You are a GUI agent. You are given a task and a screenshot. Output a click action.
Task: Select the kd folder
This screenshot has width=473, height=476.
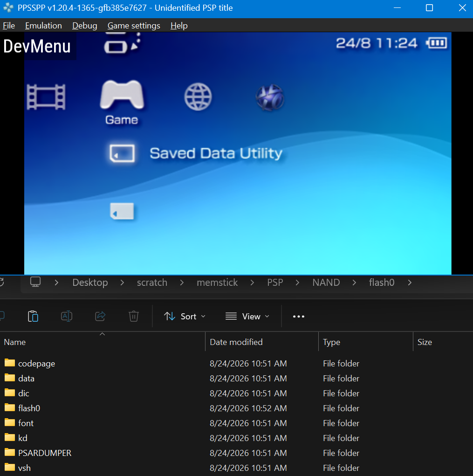point(236,438)
